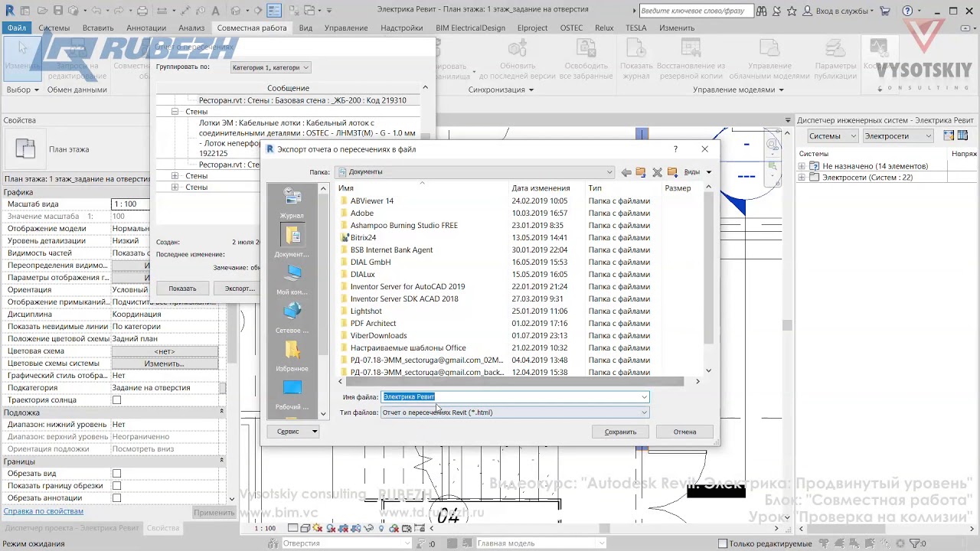Open file via Quick Access toolbar

coord(41,11)
